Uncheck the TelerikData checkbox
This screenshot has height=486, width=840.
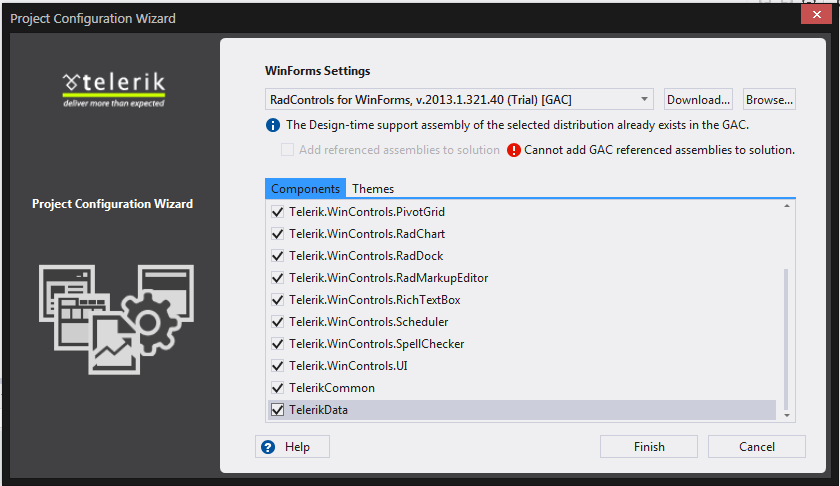click(277, 409)
